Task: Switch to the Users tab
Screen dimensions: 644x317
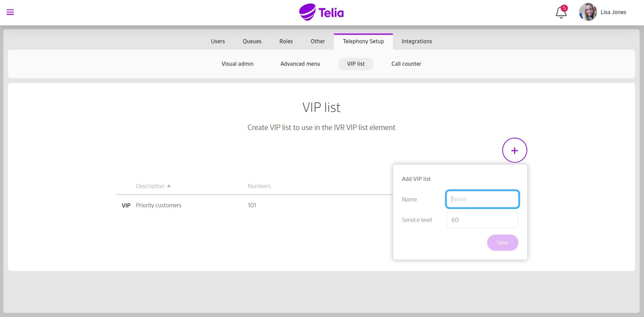Action: (x=218, y=41)
